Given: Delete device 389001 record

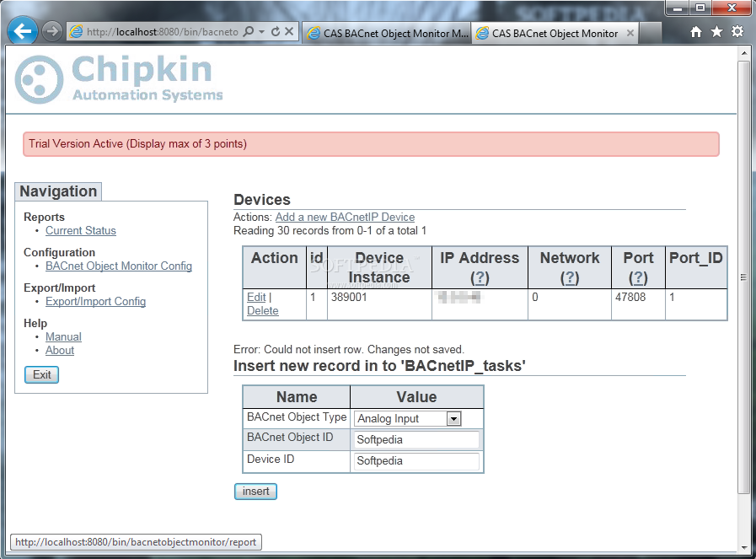Looking at the screenshot, I should (x=262, y=310).
